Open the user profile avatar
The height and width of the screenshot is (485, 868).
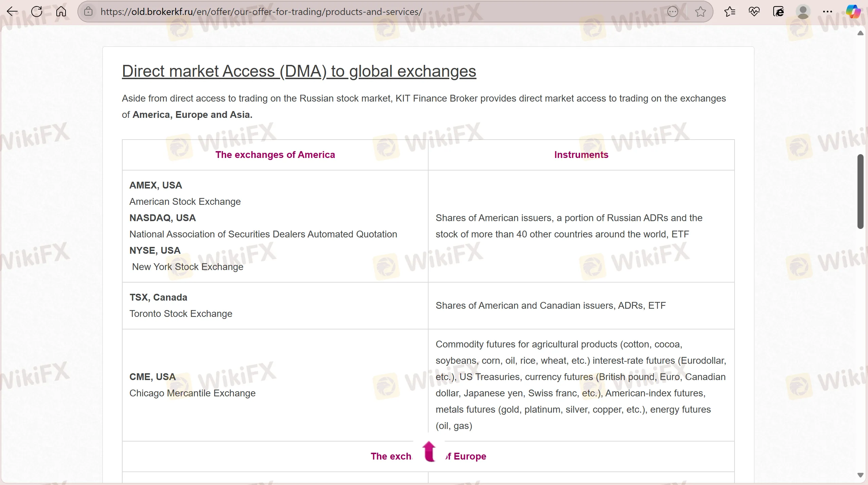coord(803,12)
